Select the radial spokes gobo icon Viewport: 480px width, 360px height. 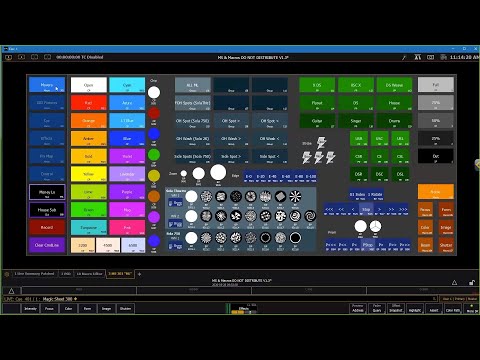tap(295, 197)
